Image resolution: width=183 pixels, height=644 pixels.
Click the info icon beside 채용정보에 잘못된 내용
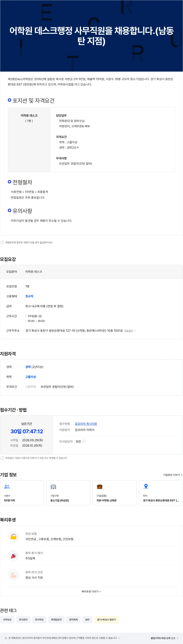[2, 242]
